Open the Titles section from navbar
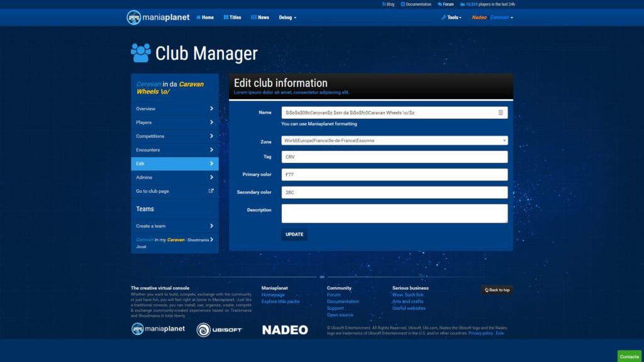Image resolution: width=644 pixels, height=362 pixels. pyautogui.click(x=232, y=17)
